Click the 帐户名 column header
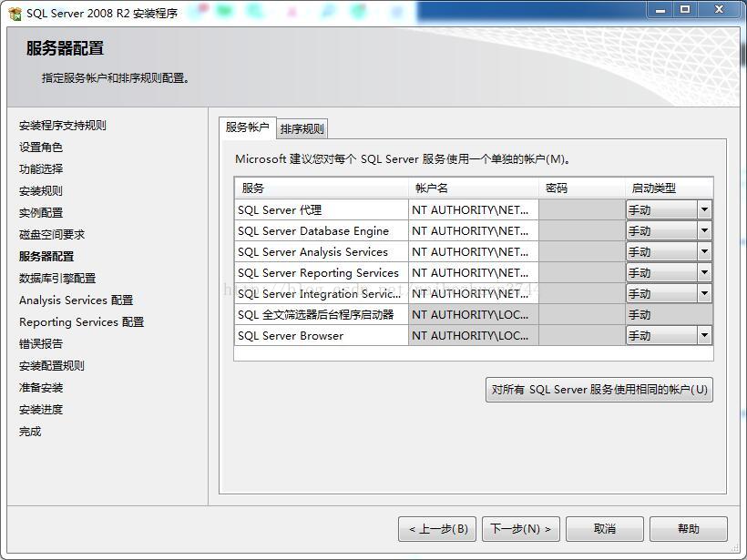The height and width of the screenshot is (560, 747). tap(474, 188)
